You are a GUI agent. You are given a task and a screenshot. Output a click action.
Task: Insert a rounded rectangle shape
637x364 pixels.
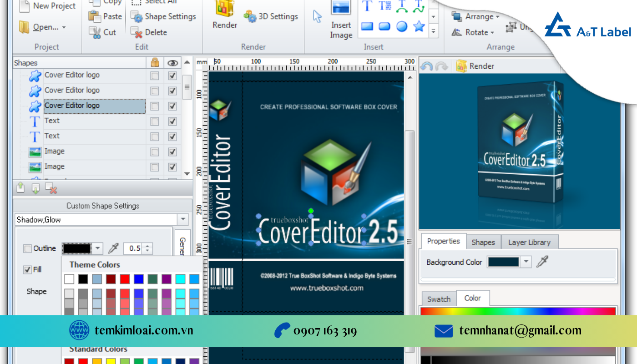[x=385, y=26]
